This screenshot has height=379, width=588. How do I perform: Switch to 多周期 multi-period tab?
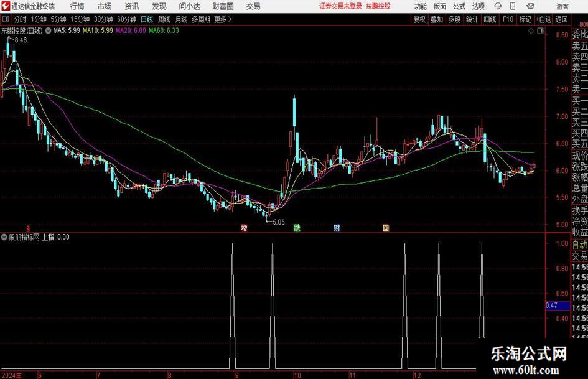tap(201, 19)
